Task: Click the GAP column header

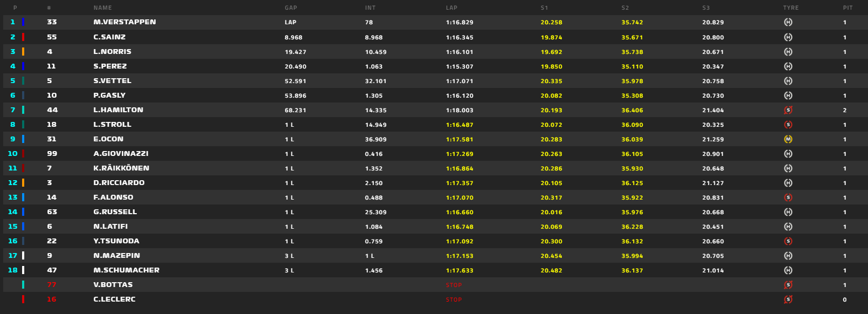Action: coord(291,8)
